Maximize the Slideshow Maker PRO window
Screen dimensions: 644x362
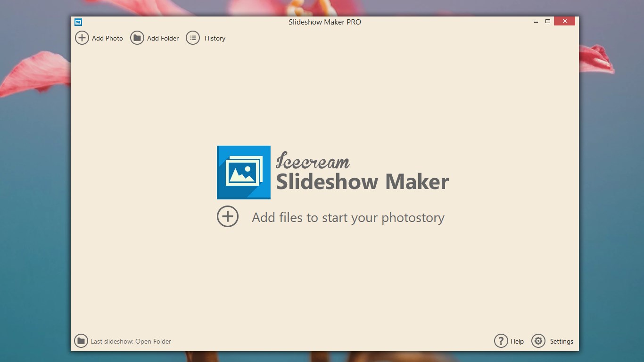(x=548, y=21)
